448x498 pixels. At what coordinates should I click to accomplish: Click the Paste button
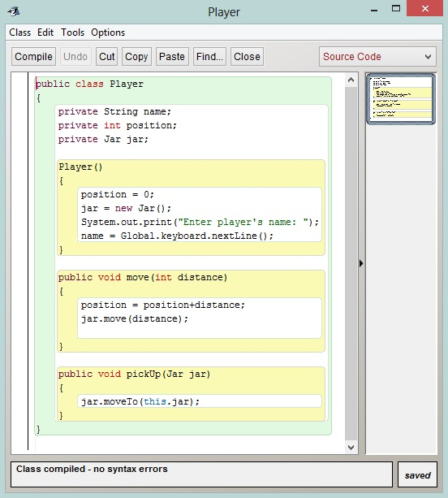172,57
